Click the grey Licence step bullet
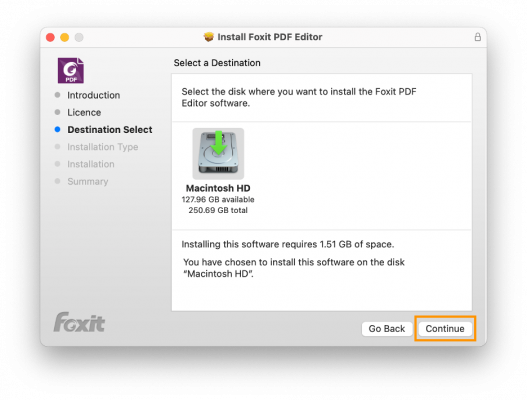This screenshot has width=527, height=400. click(57, 112)
